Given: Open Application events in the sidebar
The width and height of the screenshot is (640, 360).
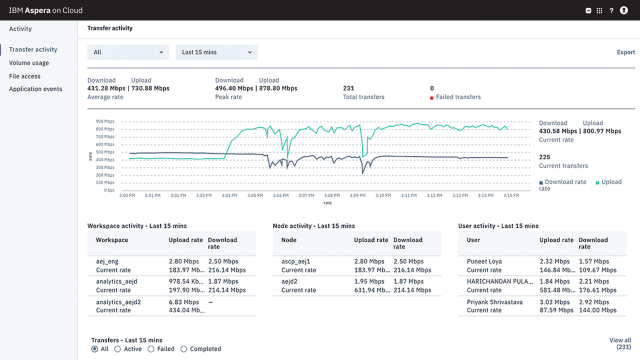Looking at the screenshot, I should pyautogui.click(x=36, y=89).
